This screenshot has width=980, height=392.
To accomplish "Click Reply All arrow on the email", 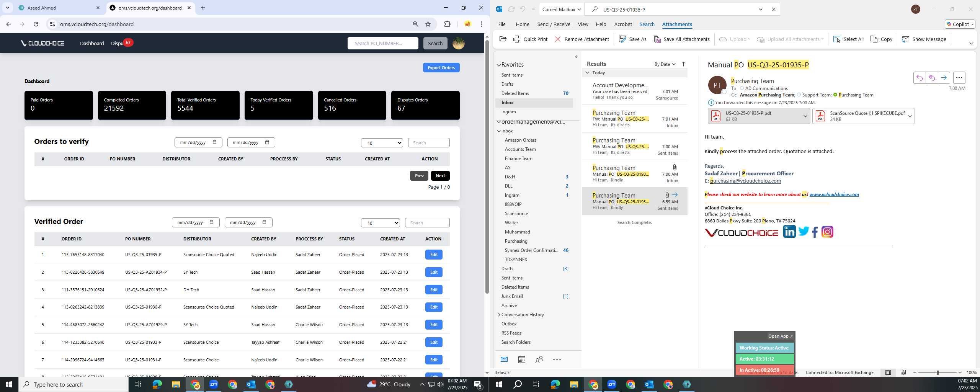I will (x=931, y=78).
